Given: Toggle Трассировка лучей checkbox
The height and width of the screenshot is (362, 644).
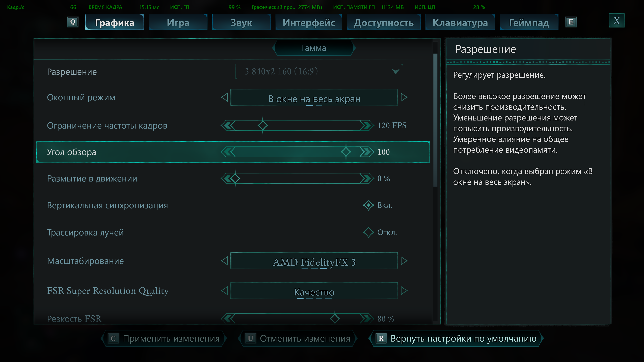Looking at the screenshot, I should click(x=368, y=232).
